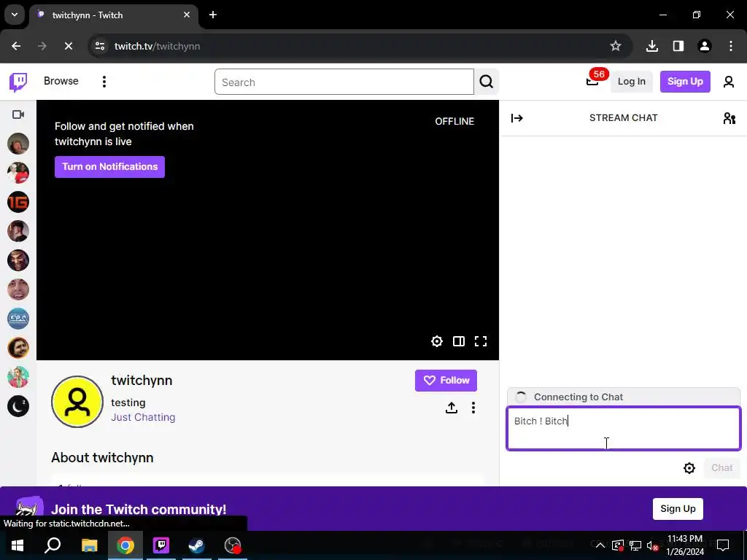The image size is (747, 560).
Task: Open the 1G logo channel in sidebar
Action: 18,202
